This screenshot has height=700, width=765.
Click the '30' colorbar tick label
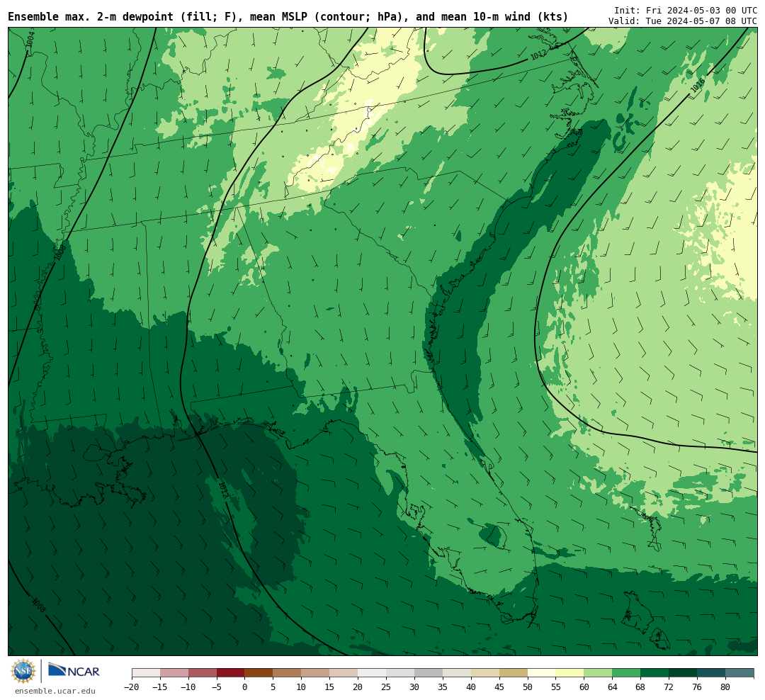(x=414, y=687)
